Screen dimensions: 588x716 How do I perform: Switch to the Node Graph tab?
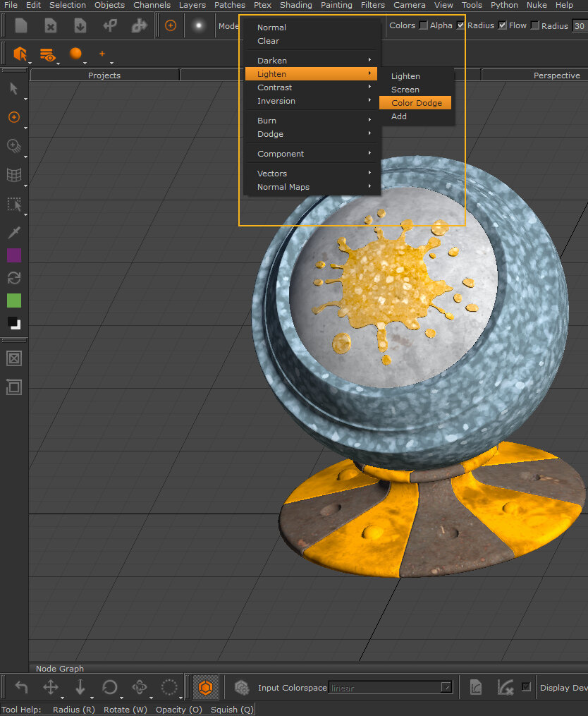60,669
